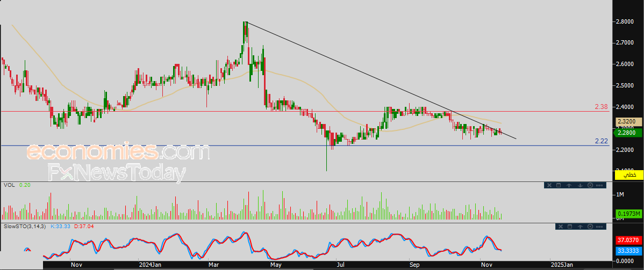Click the 2.22 support level label

pos(602,141)
